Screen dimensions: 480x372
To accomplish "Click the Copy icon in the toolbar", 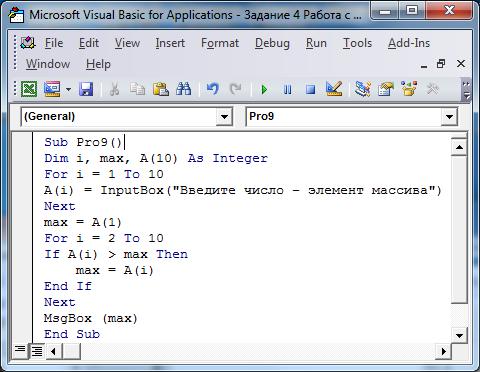I will tap(137, 89).
